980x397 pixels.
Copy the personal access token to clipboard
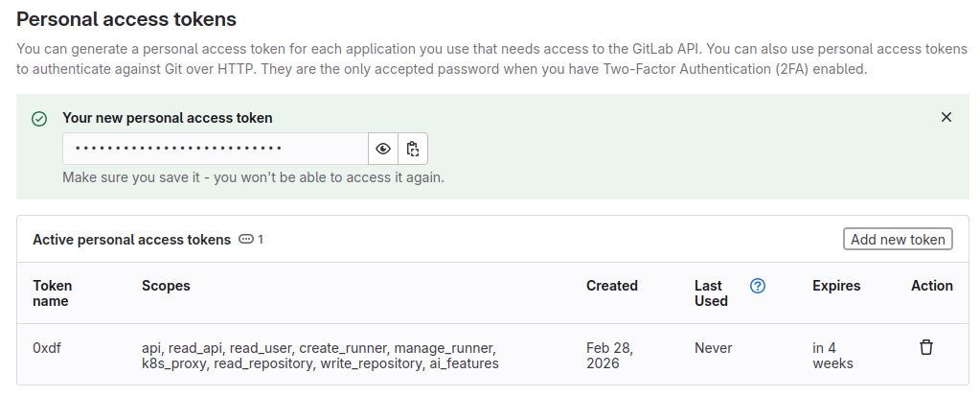click(x=413, y=149)
